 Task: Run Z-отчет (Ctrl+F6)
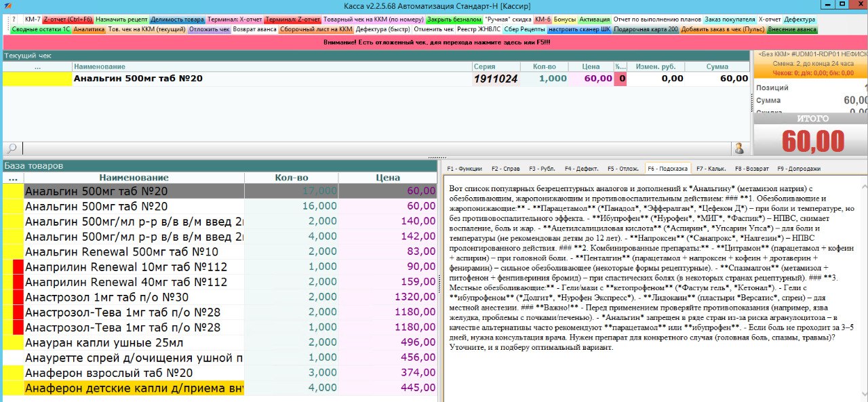[68, 20]
